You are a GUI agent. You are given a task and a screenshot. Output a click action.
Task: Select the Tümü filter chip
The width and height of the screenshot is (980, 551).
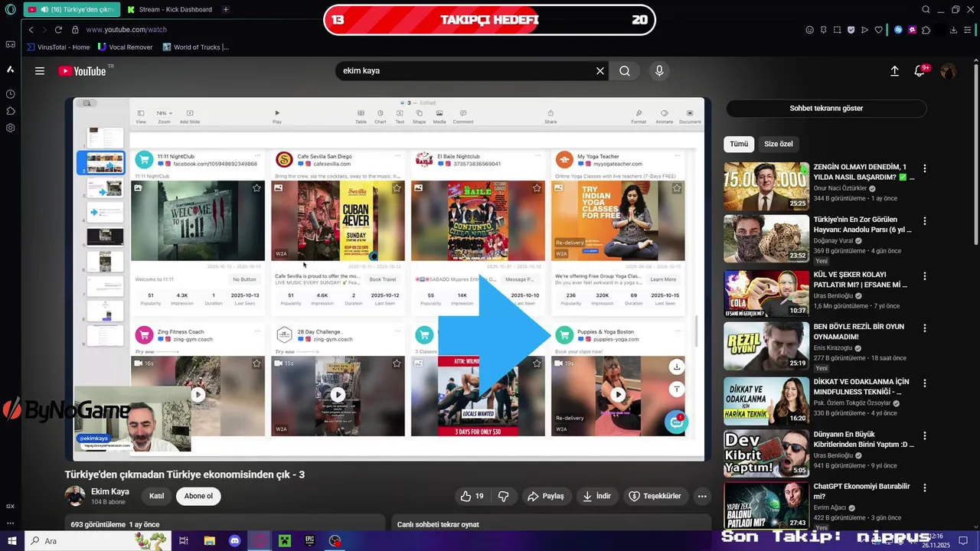click(739, 144)
